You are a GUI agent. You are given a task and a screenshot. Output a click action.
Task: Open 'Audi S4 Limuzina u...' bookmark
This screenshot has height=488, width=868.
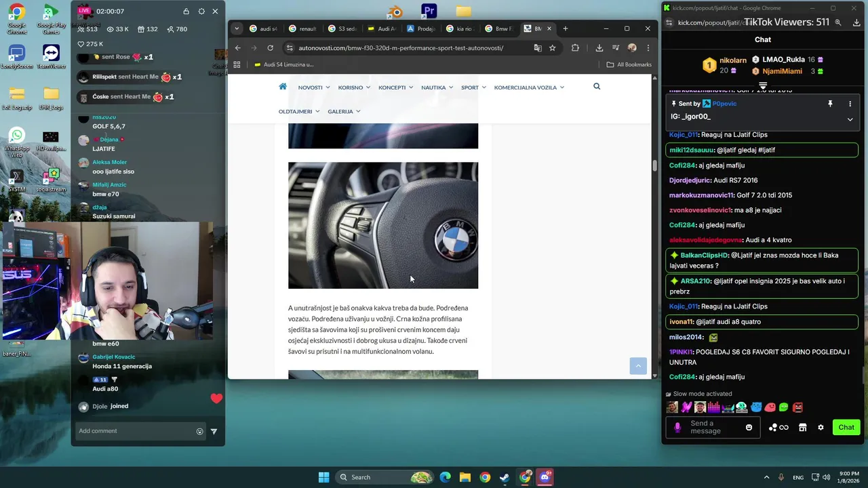tap(283, 65)
